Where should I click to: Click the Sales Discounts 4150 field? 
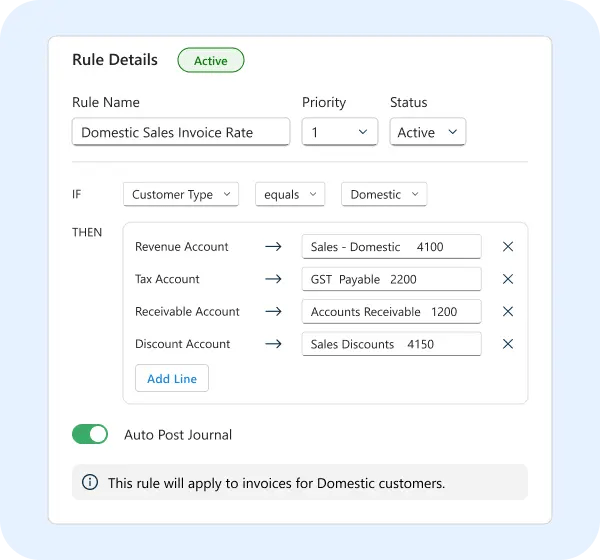[x=391, y=344]
